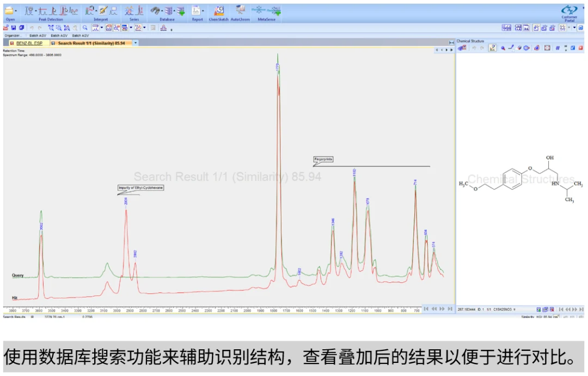Click the formula C15H25NO3 in status bar

click(502, 310)
